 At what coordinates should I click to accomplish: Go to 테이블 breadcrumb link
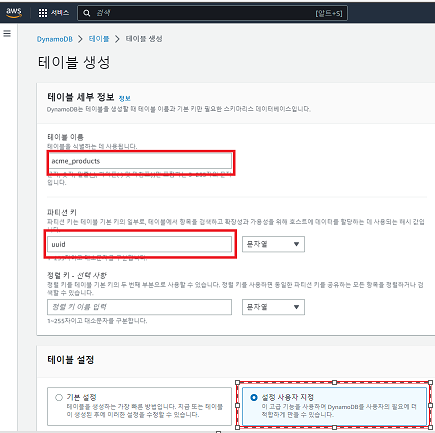click(99, 39)
